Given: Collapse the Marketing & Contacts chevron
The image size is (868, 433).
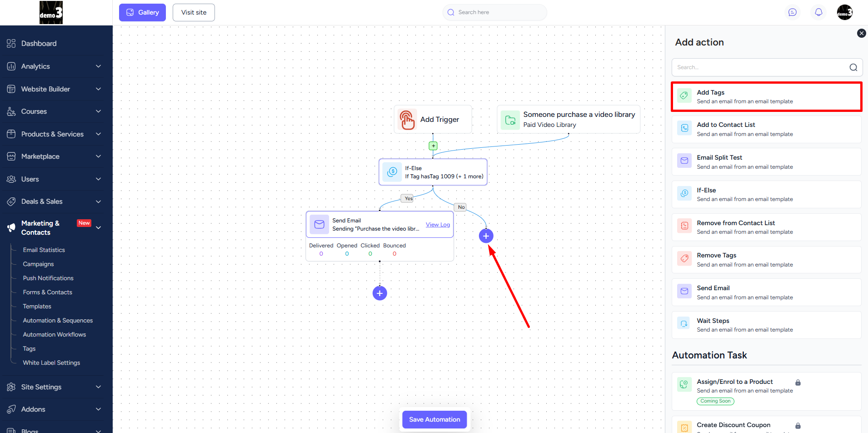Looking at the screenshot, I should (x=98, y=228).
